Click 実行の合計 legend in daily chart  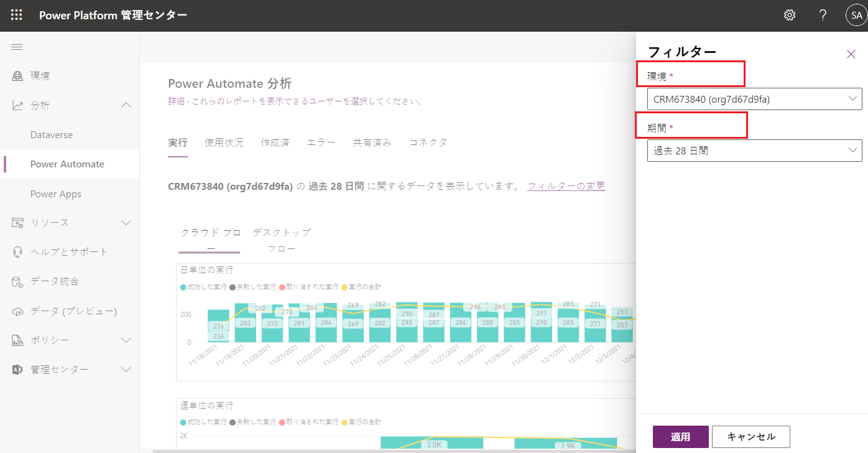pyautogui.click(x=361, y=287)
